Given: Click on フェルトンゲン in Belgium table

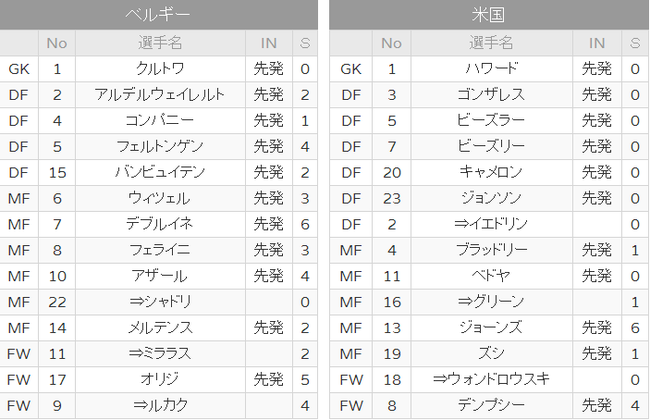Looking at the screenshot, I should [160, 146].
